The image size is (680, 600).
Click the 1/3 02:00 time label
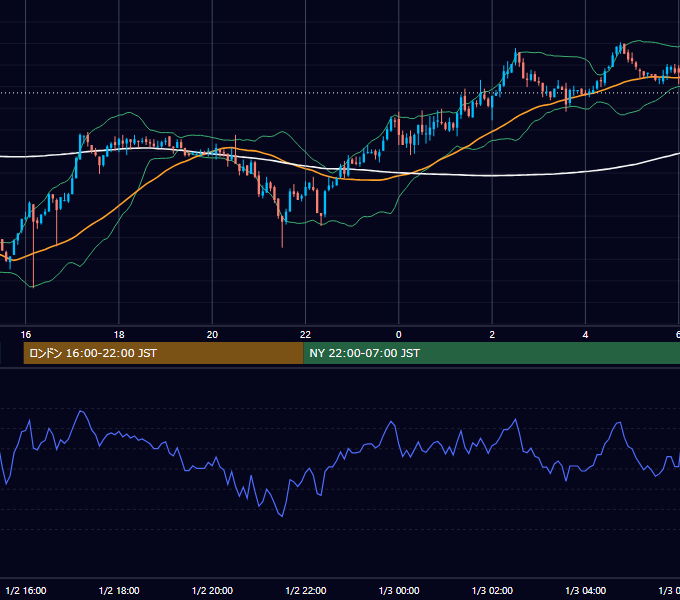492,590
